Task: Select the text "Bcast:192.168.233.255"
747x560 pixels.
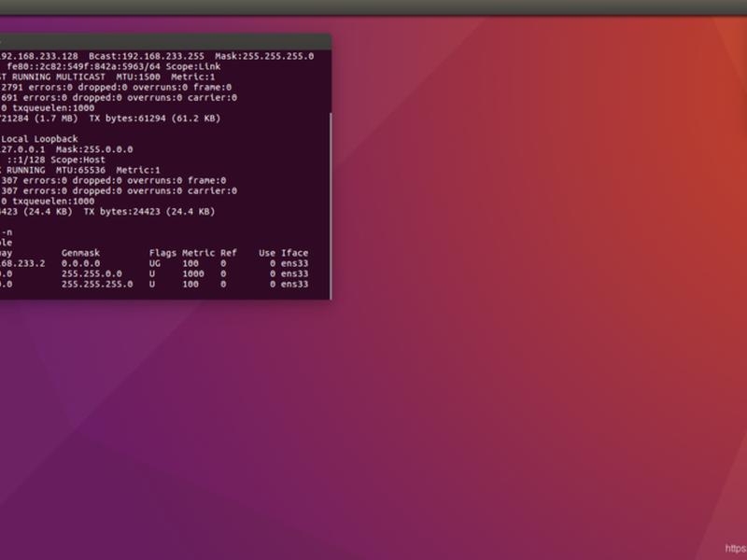Action: (x=147, y=56)
